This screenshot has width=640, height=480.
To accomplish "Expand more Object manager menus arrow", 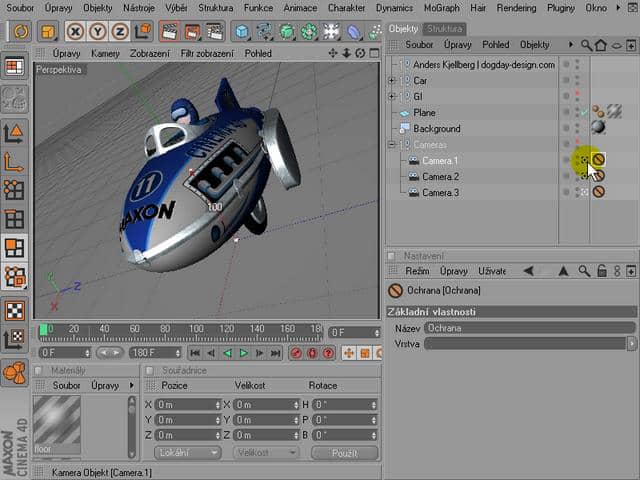I will point(571,44).
